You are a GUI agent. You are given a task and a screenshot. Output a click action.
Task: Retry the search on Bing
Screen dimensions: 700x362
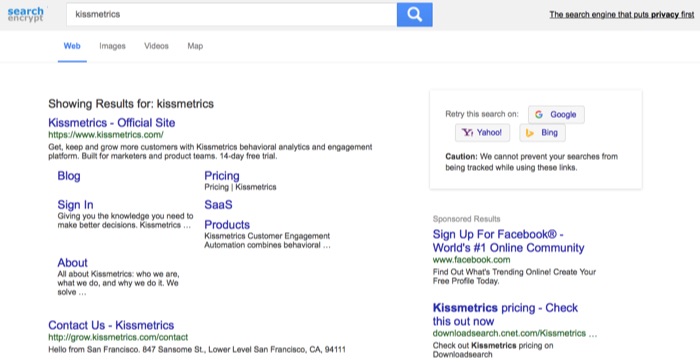[542, 133]
